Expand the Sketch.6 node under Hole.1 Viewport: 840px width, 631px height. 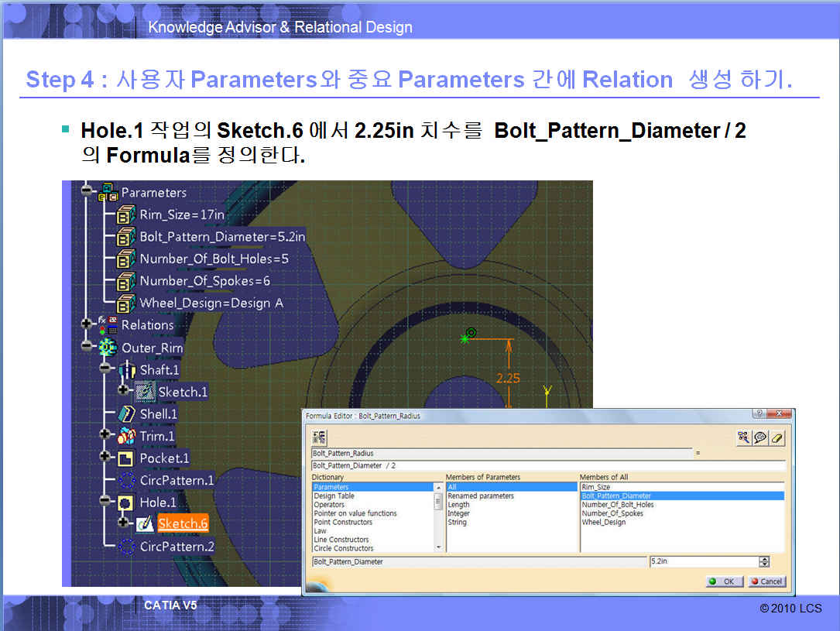(124, 523)
